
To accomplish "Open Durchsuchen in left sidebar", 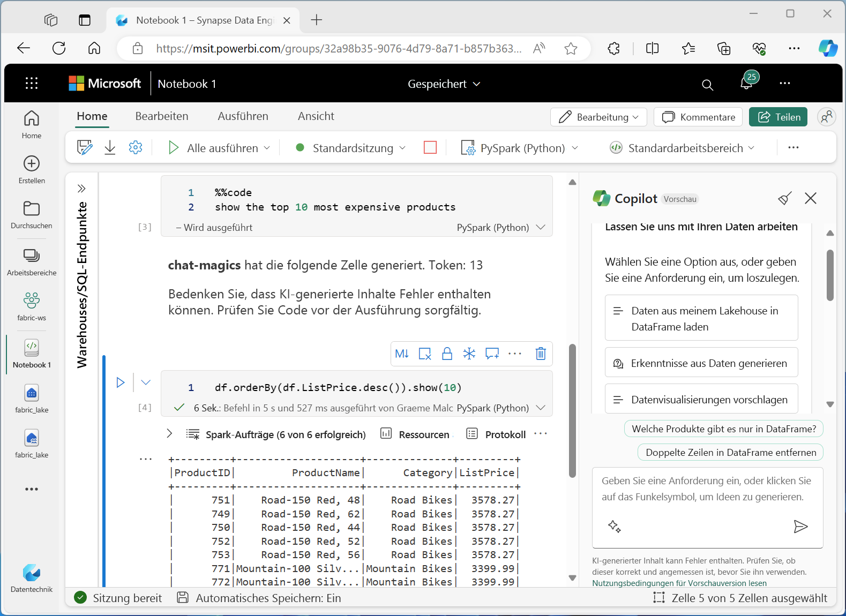I will [32, 214].
